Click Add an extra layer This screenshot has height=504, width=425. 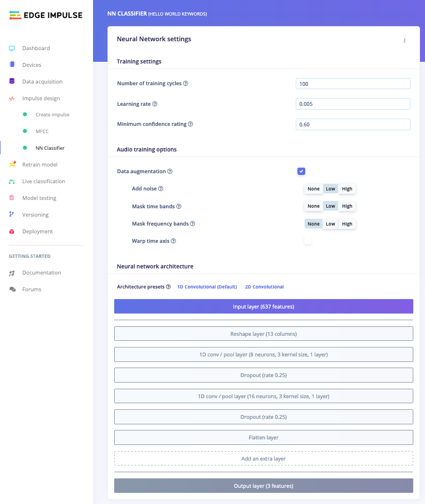coord(263,459)
